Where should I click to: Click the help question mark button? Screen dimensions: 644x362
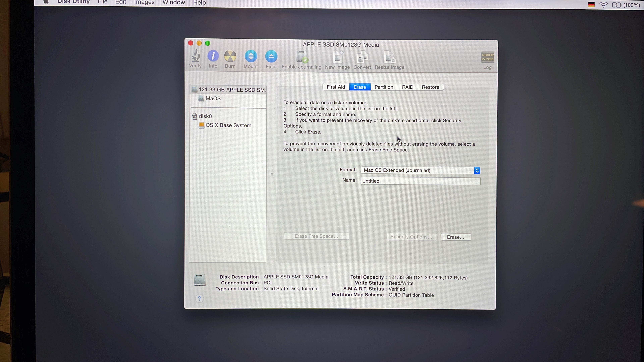pyautogui.click(x=199, y=298)
